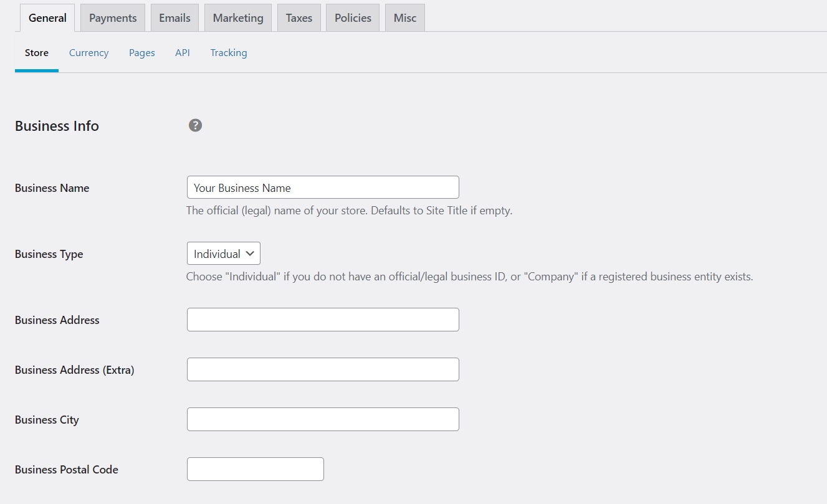Open the Misc tab

[405, 18]
